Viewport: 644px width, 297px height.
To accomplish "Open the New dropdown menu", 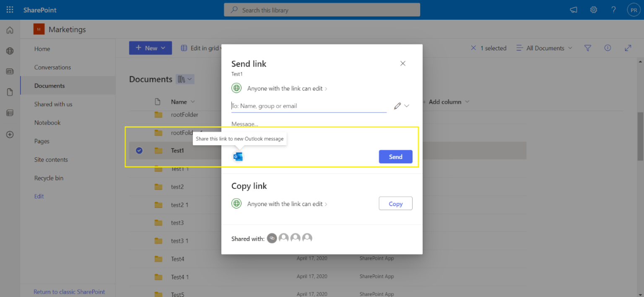I will (150, 47).
